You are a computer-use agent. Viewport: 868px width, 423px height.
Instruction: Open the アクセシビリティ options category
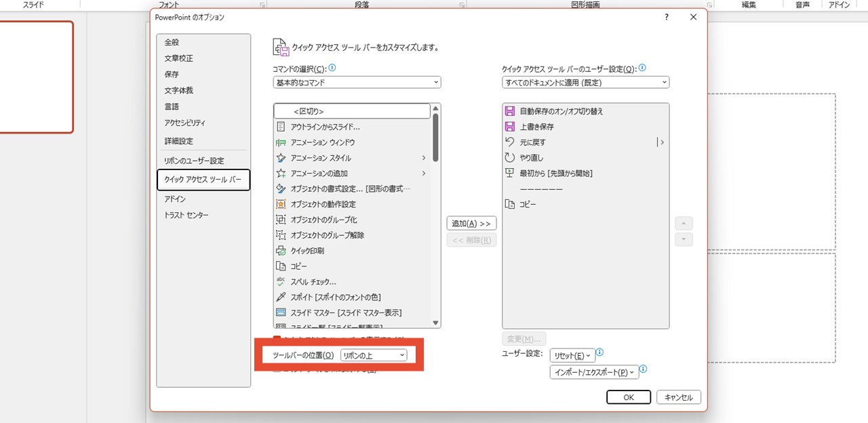pos(203,123)
